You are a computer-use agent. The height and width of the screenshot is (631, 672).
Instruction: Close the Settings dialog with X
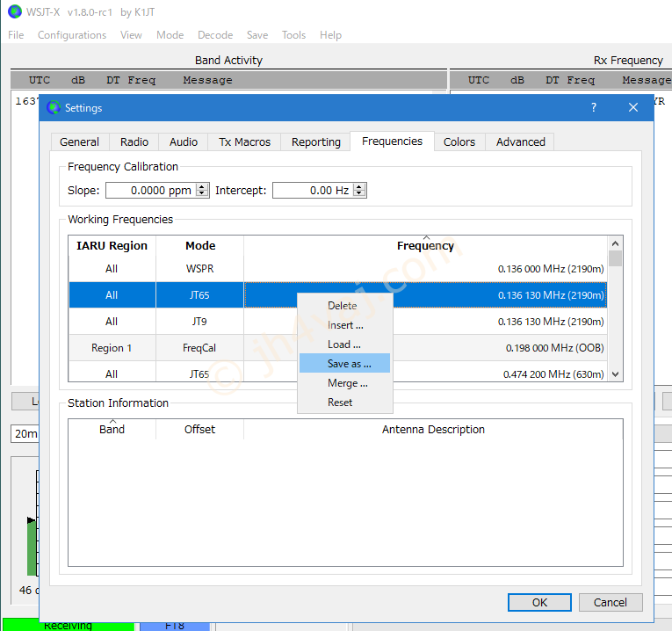[633, 107]
